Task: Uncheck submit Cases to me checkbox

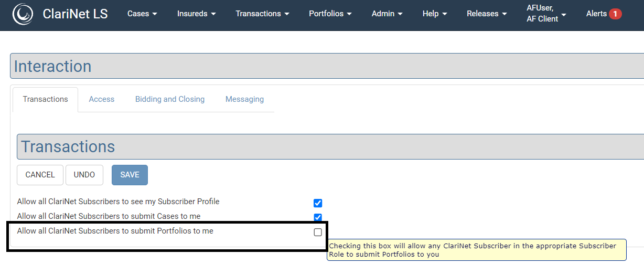Action: tap(318, 217)
